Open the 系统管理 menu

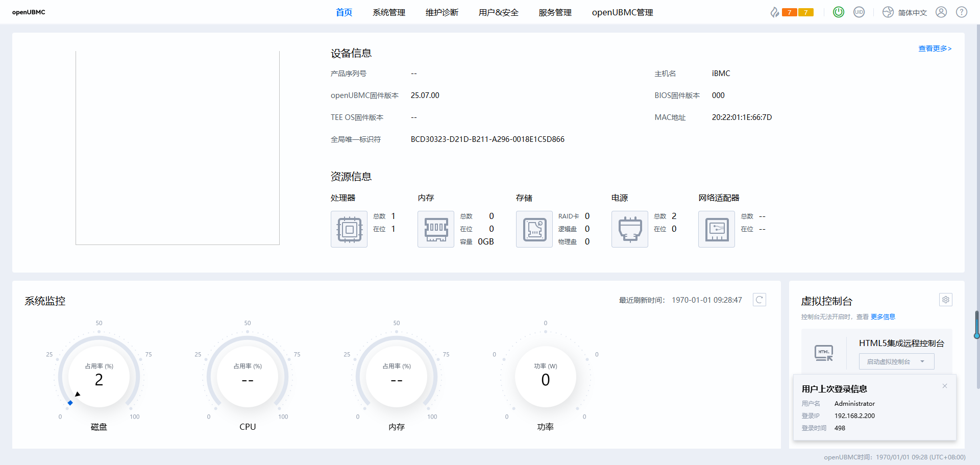point(389,12)
